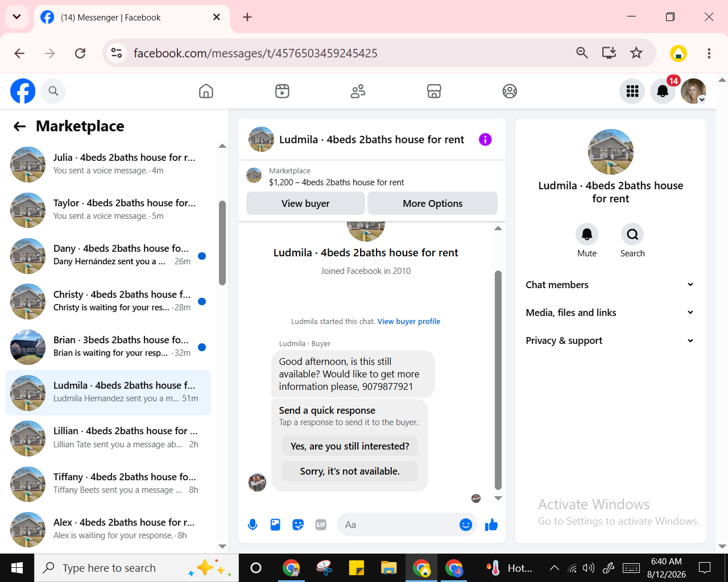Expand Privacy & support section
This screenshot has height=582, width=728.
[x=610, y=340]
